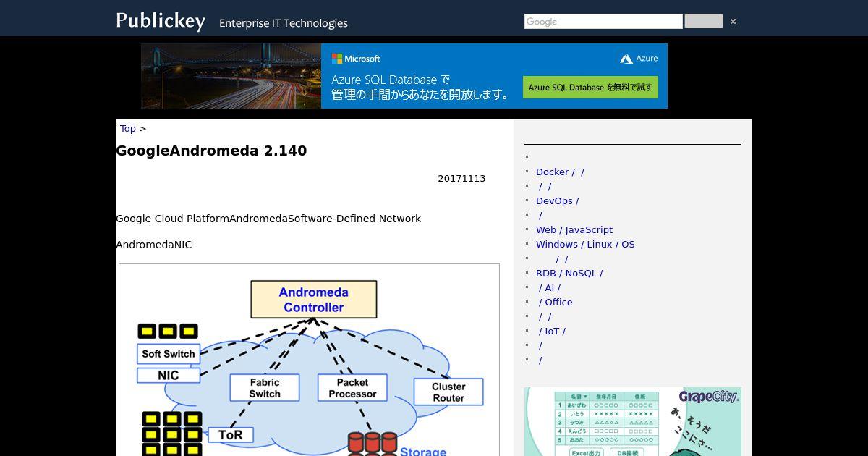Click the GrapeCity sidebar advertisement
Image resolution: width=868 pixels, height=456 pixels.
633,421
